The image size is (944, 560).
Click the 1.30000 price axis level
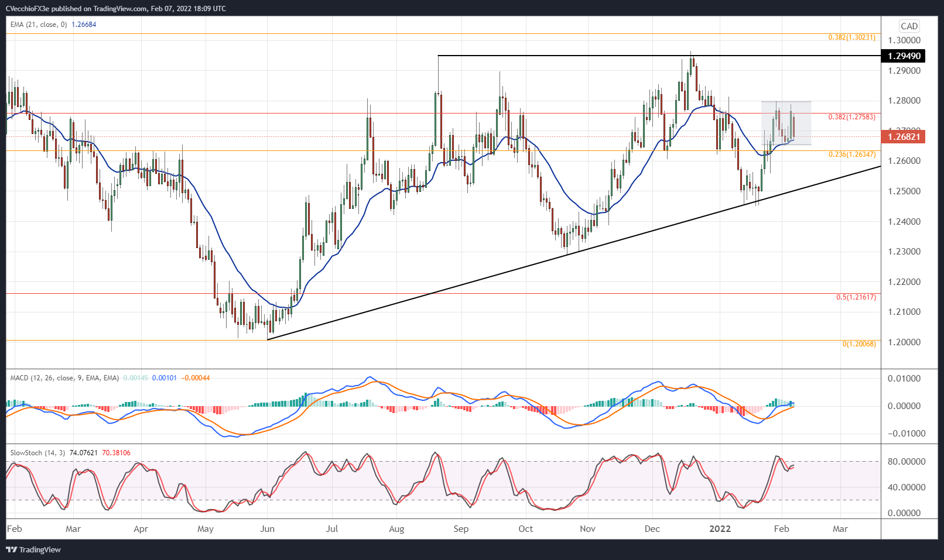pyautogui.click(x=904, y=40)
